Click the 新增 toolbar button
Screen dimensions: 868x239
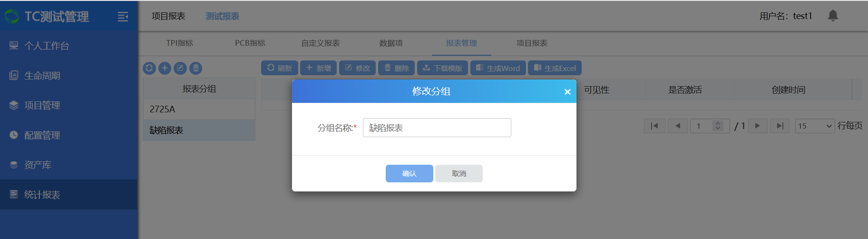pos(319,68)
